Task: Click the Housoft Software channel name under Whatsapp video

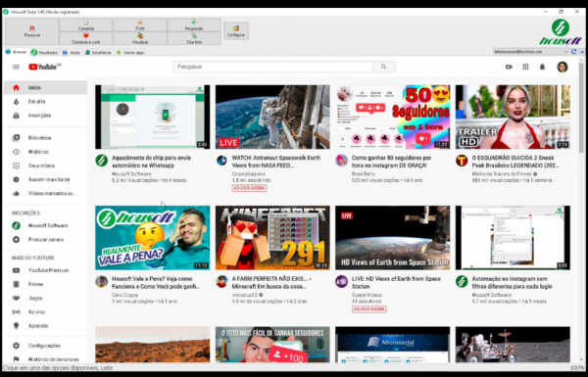Action: [x=131, y=174]
